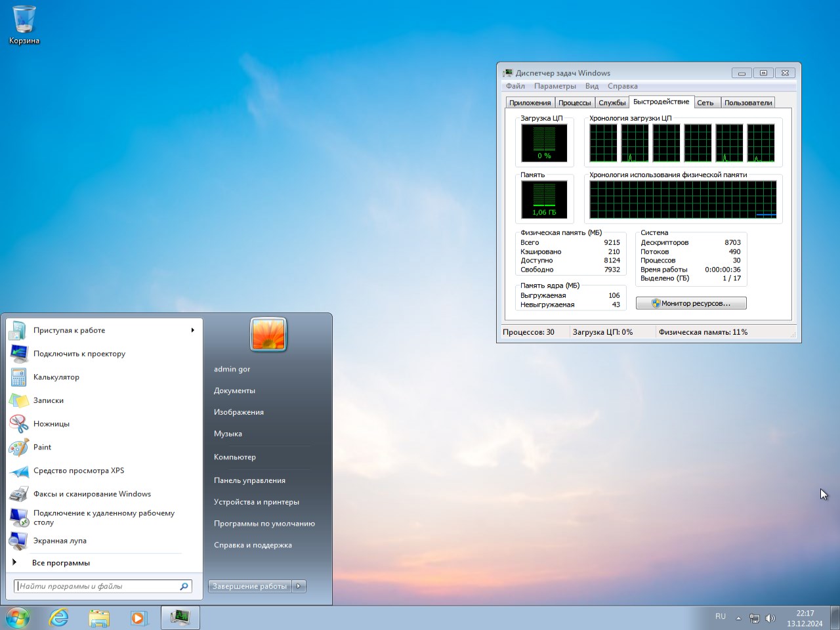Click the 'Найти программы и файлы' search field
The width and height of the screenshot is (840, 630).
point(97,586)
